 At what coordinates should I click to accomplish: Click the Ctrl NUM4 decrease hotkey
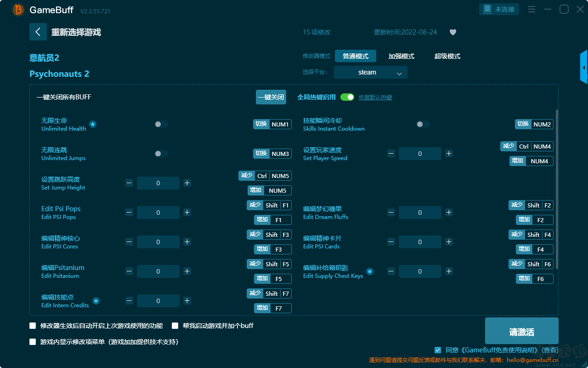point(527,146)
